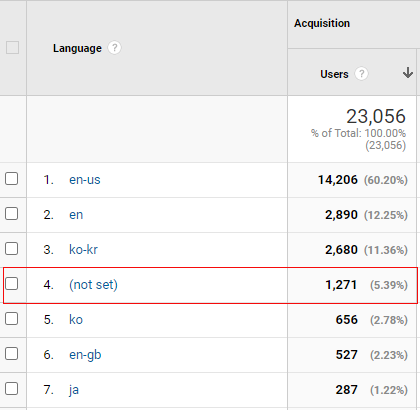Open the en-us language link
Viewport: 420px width, 410px height.
click(x=85, y=180)
